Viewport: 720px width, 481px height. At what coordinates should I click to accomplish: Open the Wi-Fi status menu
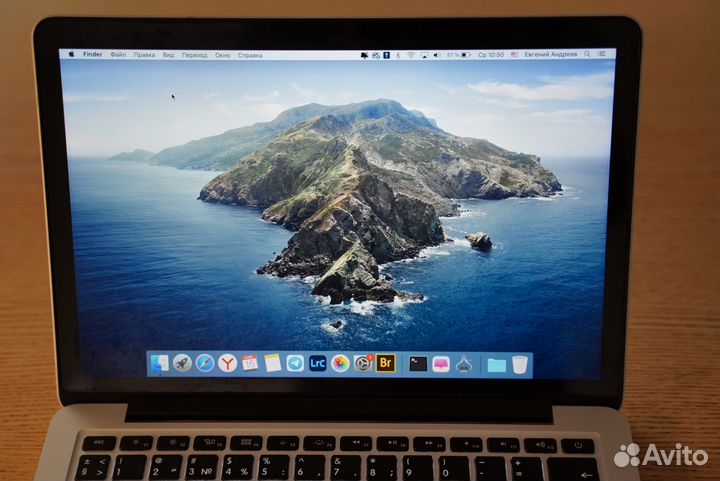(411, 55)
